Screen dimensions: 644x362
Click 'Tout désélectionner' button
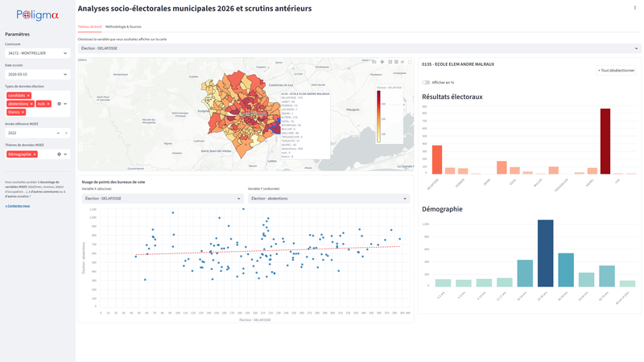coord(616,71)
